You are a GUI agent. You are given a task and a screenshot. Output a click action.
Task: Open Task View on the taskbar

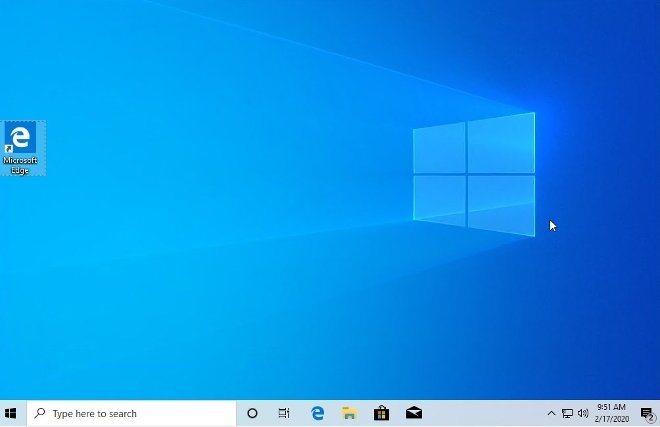click(x=284, y=414)
